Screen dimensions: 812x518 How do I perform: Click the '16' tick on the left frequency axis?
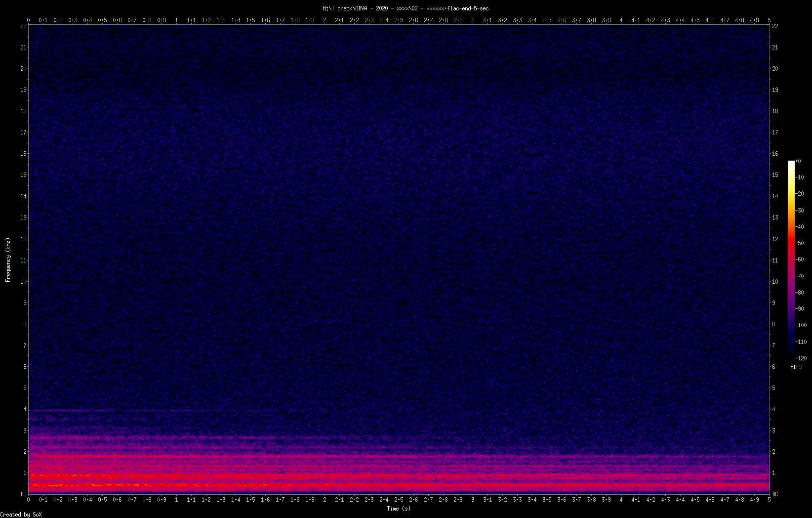(x=23, y=154)
